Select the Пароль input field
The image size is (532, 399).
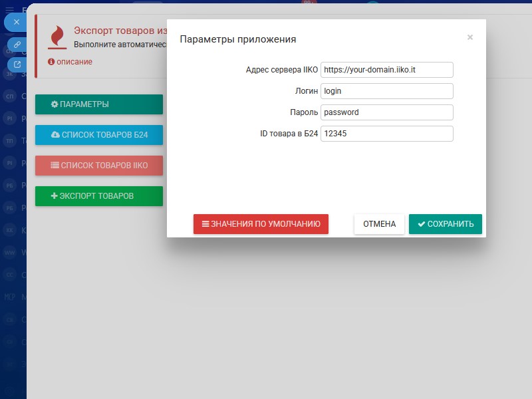coord(387,112)
